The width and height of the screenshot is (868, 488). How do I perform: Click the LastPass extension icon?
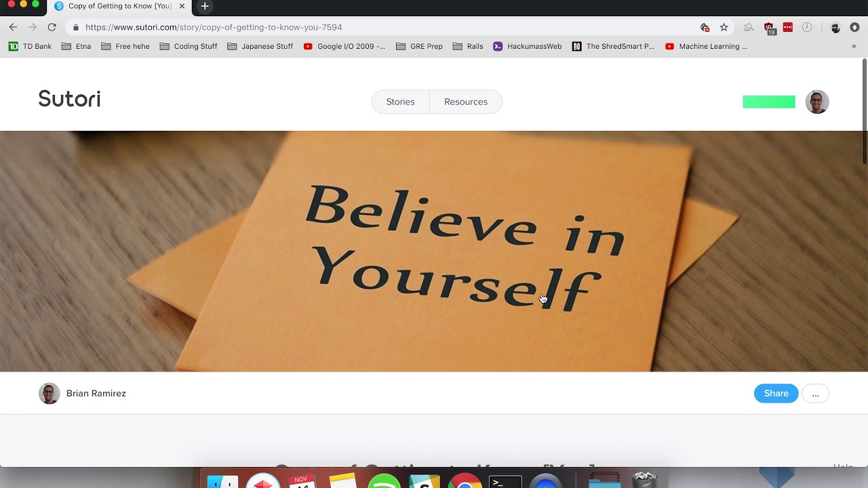(x=787, y=27)
